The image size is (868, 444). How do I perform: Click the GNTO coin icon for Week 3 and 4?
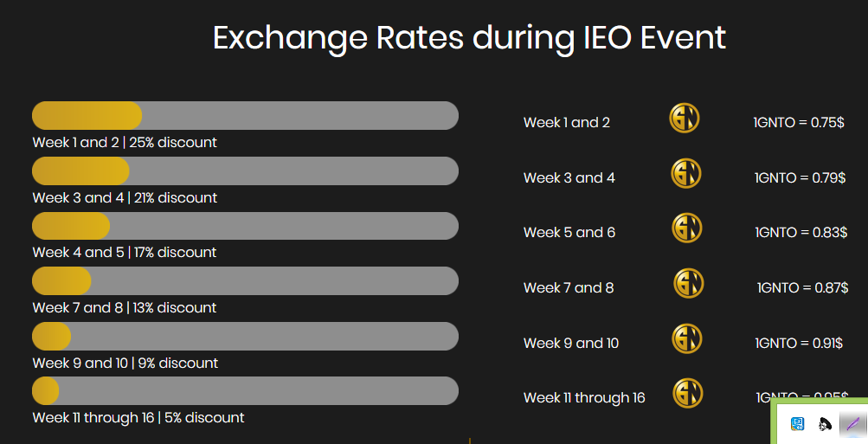click(x=685, y=173)
